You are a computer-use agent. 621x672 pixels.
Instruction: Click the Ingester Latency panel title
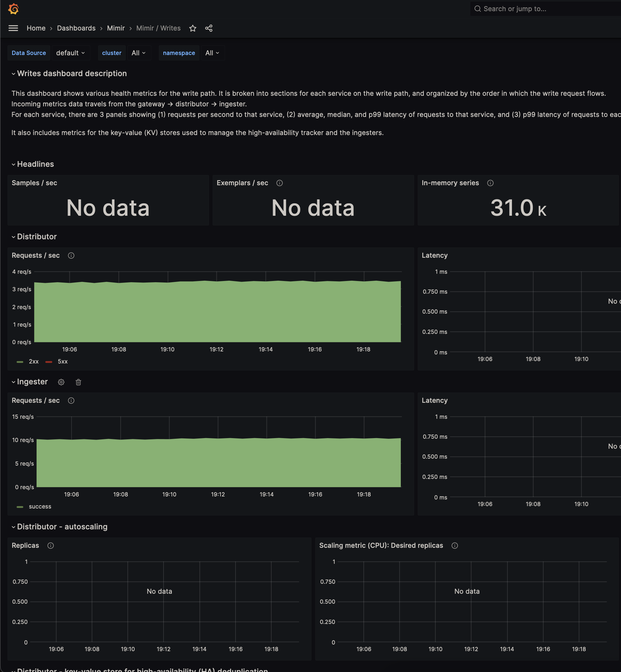point(435,400)
